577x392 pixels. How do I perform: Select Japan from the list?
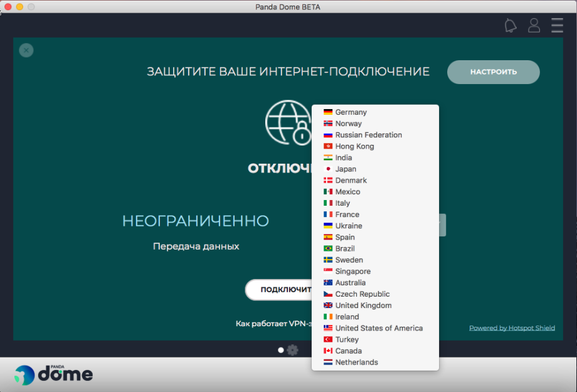[375, 169]
